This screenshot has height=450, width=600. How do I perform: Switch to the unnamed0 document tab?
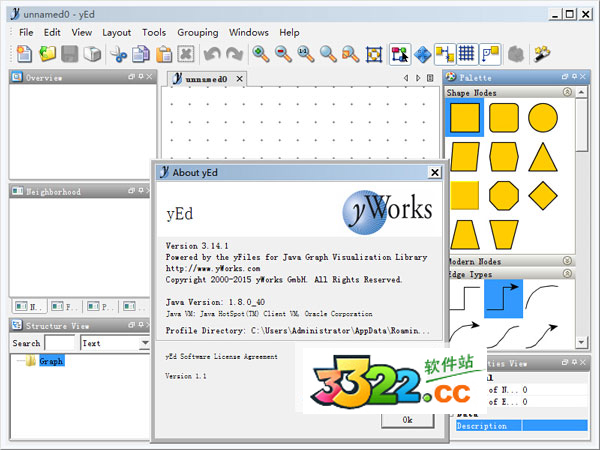point(206,79)
